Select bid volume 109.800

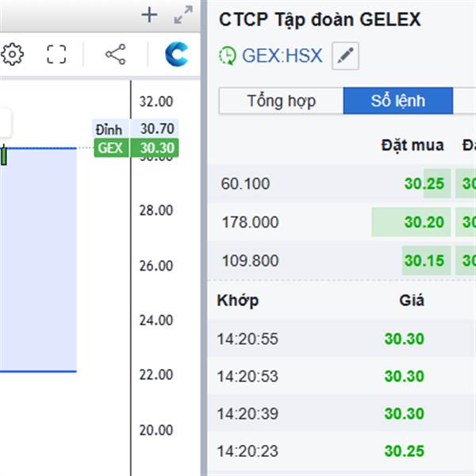250,261
